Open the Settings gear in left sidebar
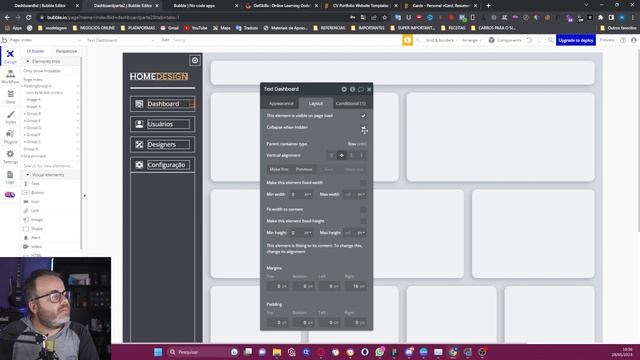The image size is (640, 360). (x=10, y=157)
